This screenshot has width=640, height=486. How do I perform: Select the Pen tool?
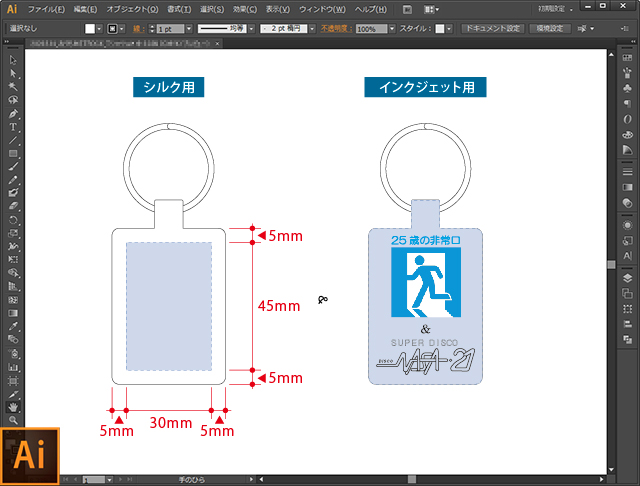coord(13,114)
